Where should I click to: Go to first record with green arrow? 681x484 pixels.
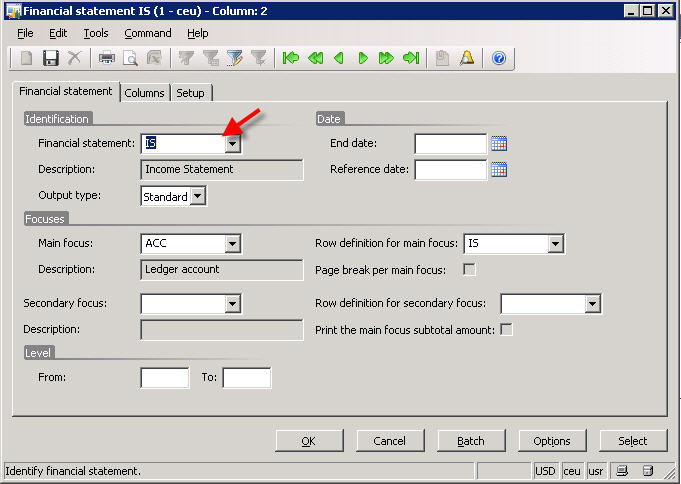click(x=291, y=58)
